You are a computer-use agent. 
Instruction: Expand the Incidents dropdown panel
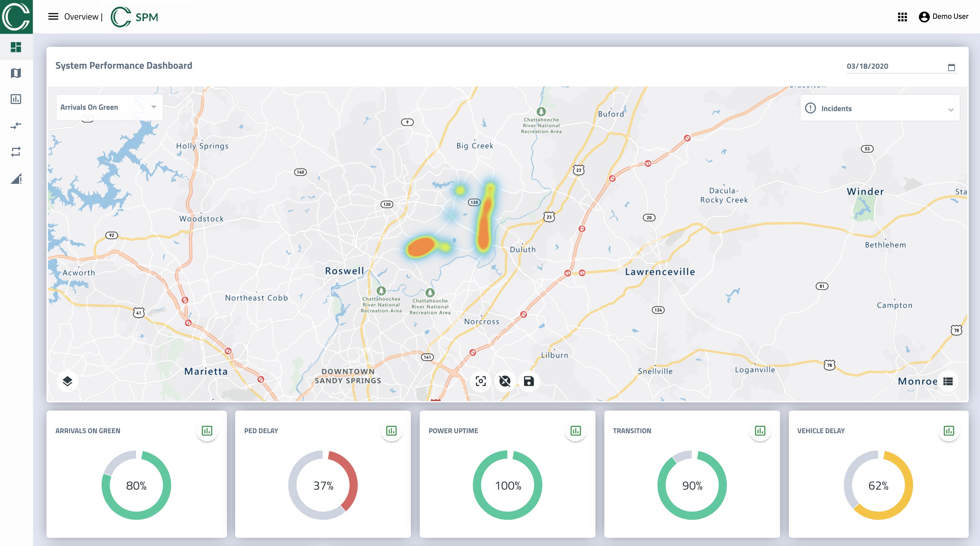(880, 108)
